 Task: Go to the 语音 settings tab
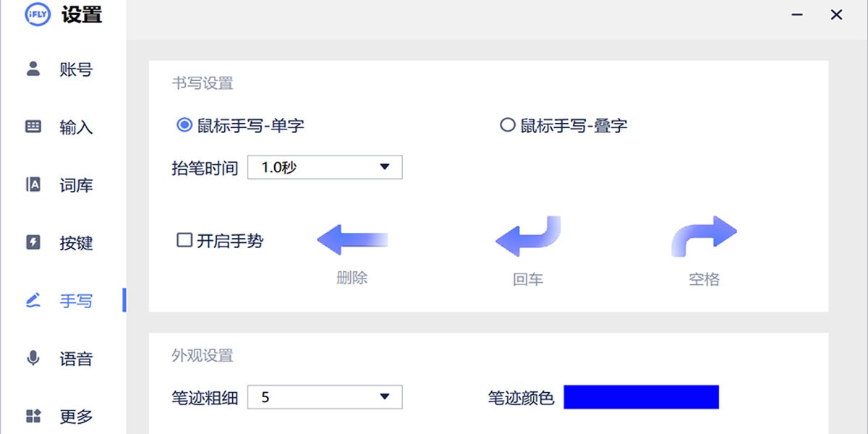(x=75, y=359)
